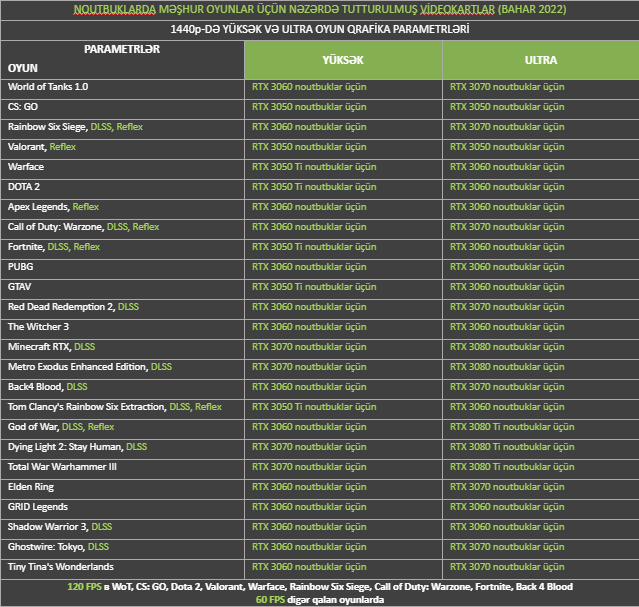Click the Ghostwire: Tokyo game name

46,546
